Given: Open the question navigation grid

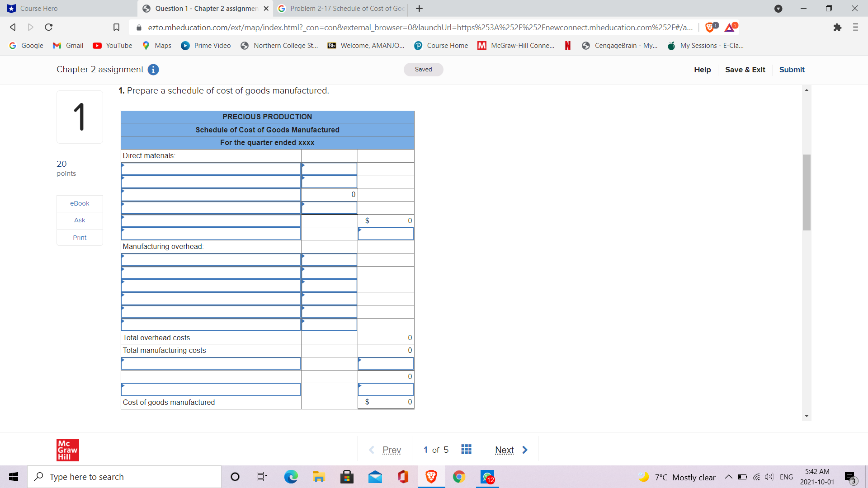Looking at the screenshot, I should (466, 449).
